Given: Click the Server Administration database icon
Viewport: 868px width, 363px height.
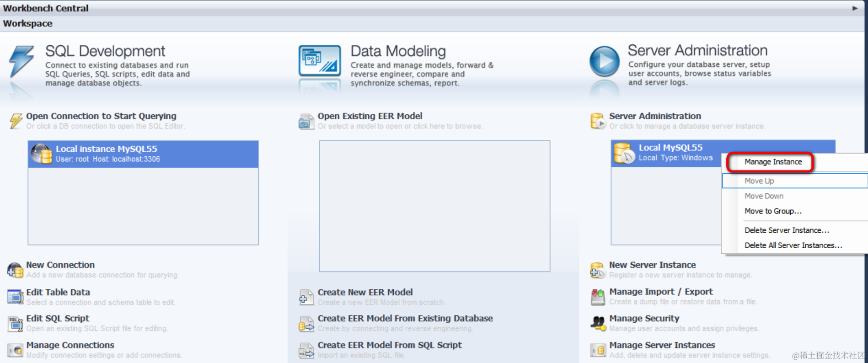Looking at the screenshot, I should coord(598,121).
